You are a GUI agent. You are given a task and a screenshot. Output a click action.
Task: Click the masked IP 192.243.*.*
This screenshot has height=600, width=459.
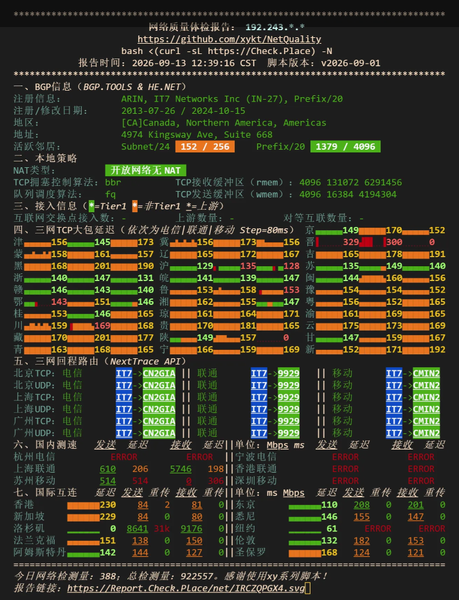tap(275, 27)
